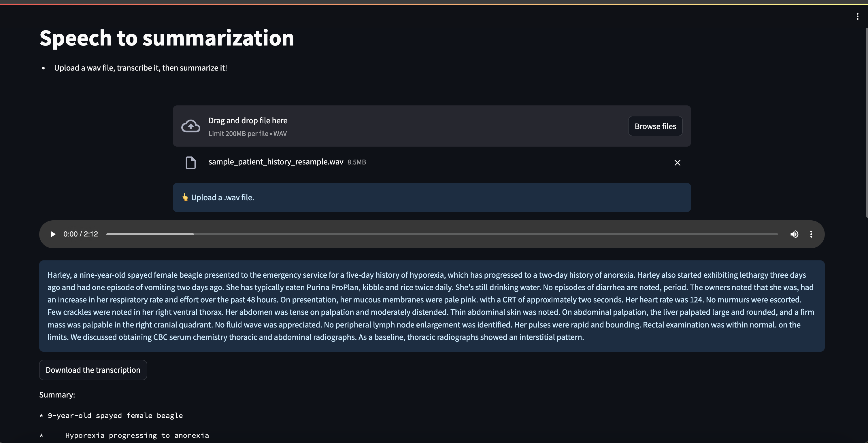Click the uploaded file name sample_patient_history_resample.wav

coord(276,162)
